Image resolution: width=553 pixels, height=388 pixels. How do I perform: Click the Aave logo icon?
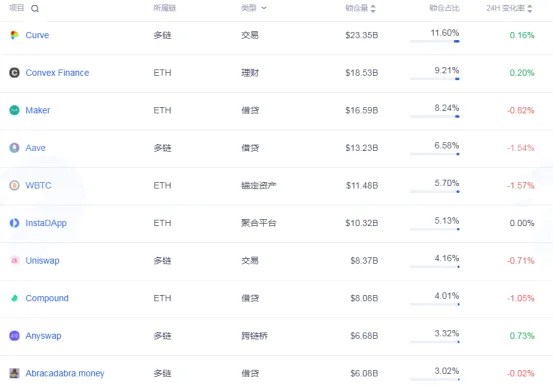click(x=14, y=148)
